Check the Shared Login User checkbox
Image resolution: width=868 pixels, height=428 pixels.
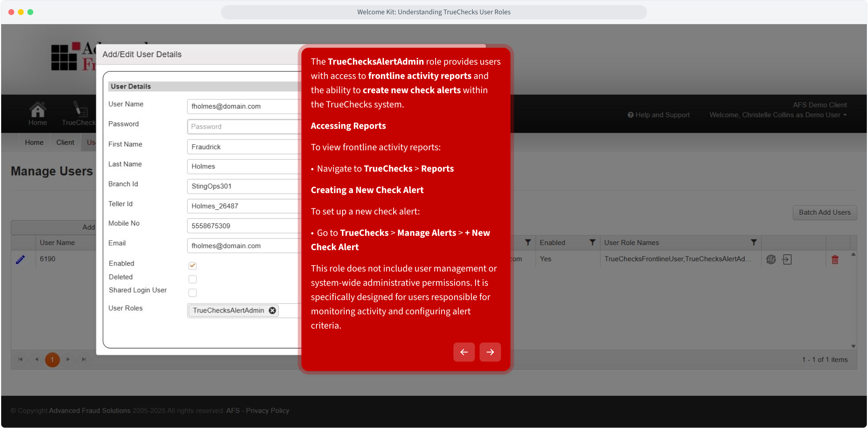192,293
